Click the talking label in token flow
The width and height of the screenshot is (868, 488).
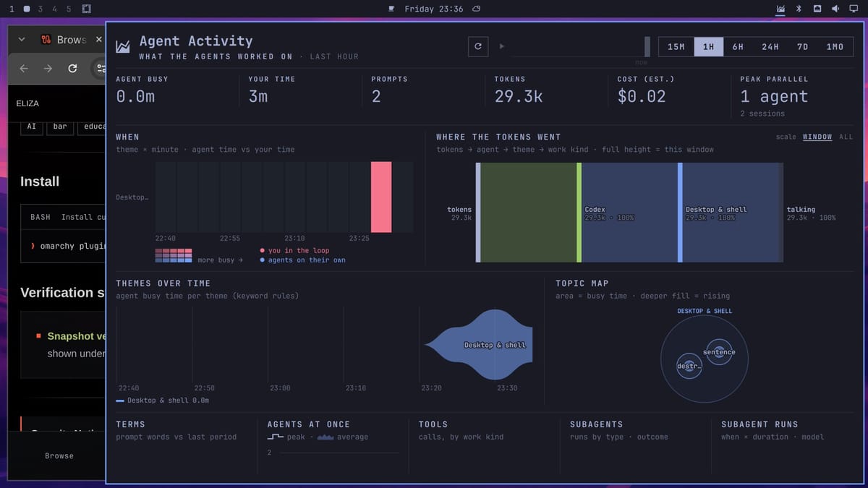pos(801,210)
